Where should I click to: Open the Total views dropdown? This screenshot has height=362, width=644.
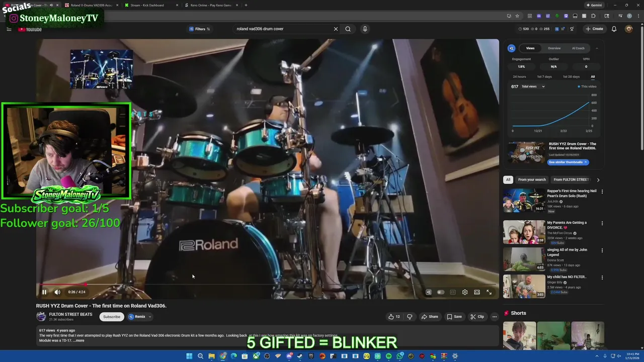click(533, 86)
